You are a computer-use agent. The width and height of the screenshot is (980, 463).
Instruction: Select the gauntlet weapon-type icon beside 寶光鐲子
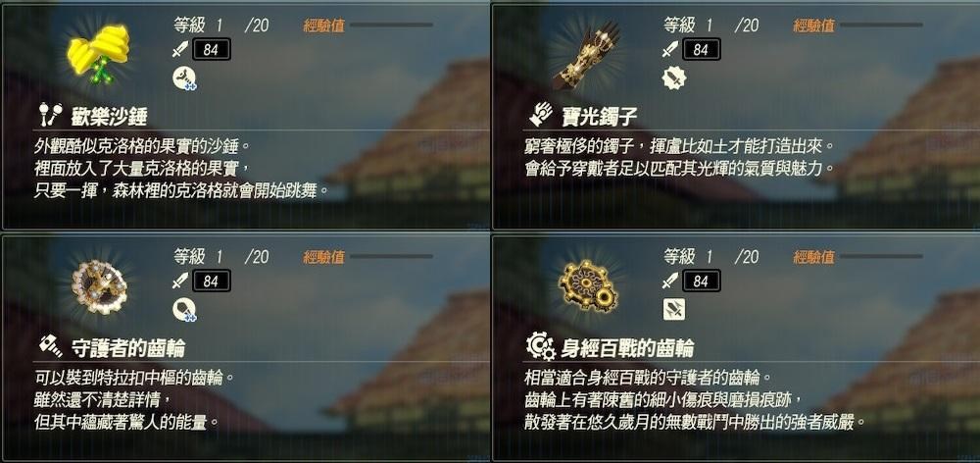pyautogui.click(x=540, y=114)
